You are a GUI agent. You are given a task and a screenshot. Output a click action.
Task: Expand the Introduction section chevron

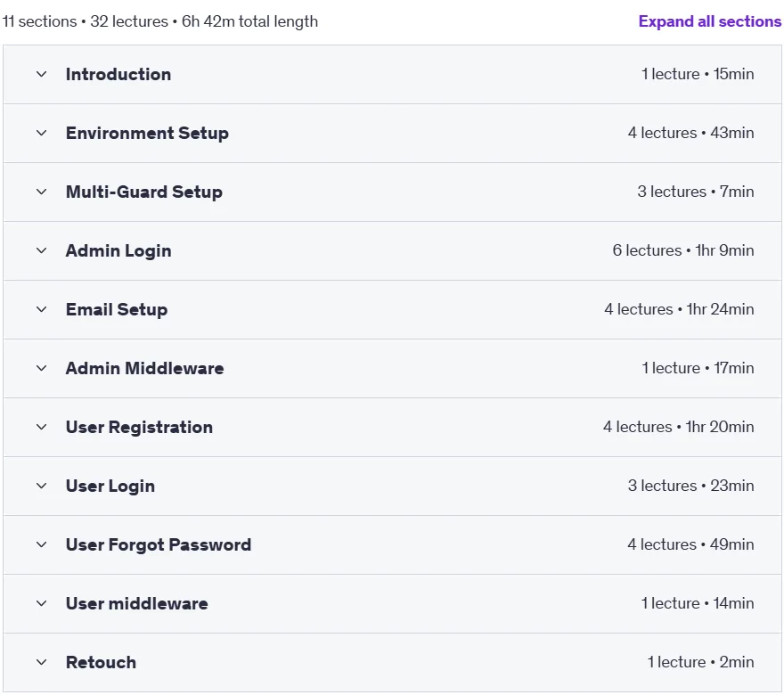[42, 75]
